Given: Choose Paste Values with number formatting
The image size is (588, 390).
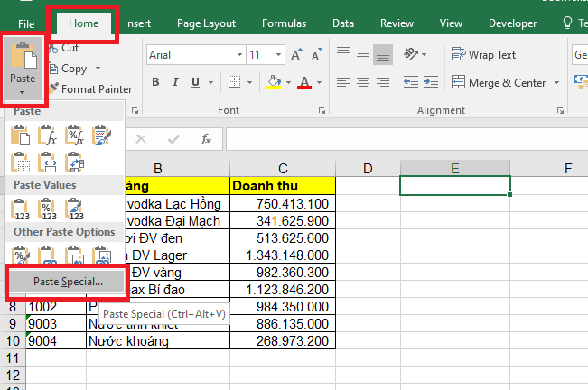Looking at the screenshot, I should click(49, 209).
